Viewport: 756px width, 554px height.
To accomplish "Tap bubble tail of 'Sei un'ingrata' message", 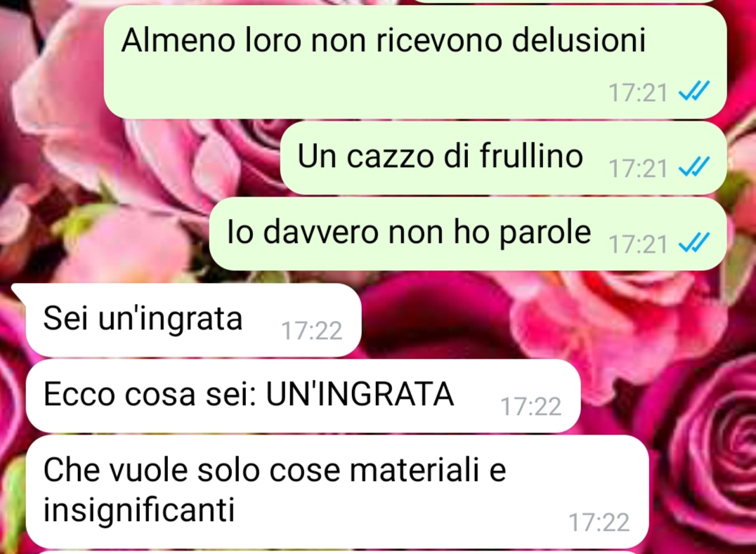I will (x=19, y=291).
